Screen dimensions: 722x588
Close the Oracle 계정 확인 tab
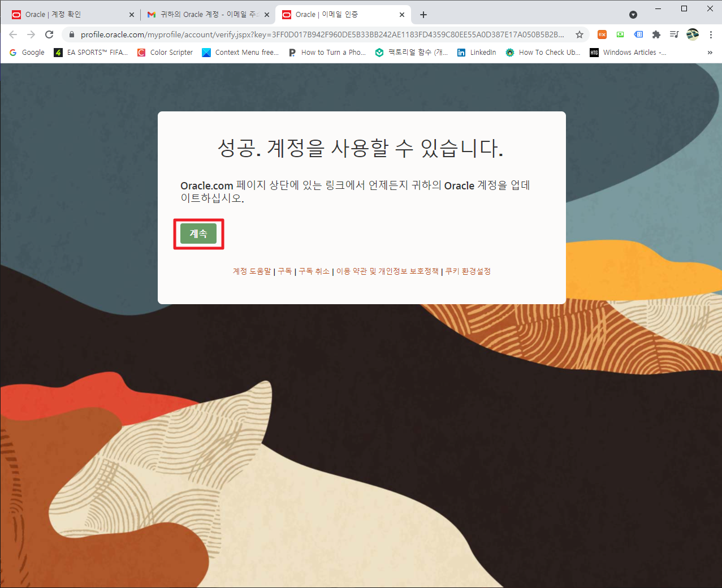pyautogui.click(x=131, y=15)
